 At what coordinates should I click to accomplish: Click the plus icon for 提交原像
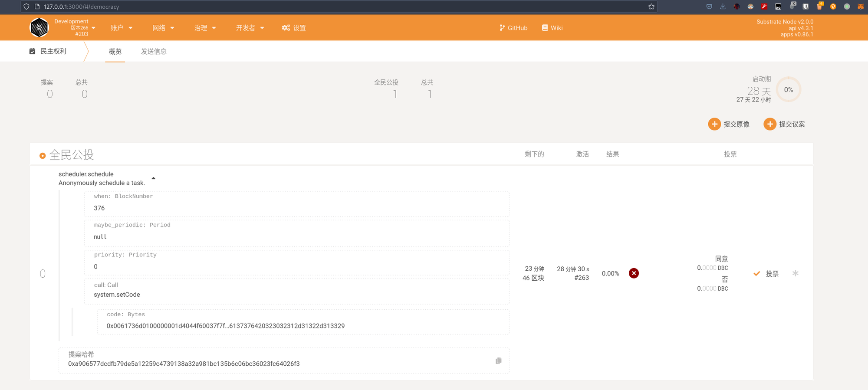[714, 124]
